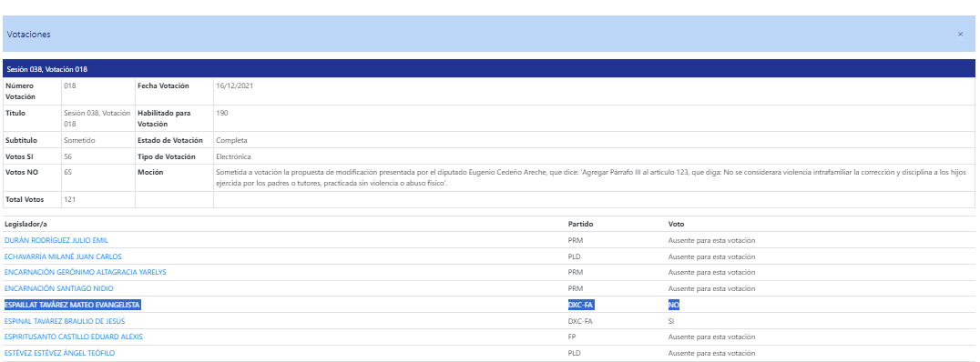Click the PRM party of Durán Rodríguez

click(x=575, y=240)
